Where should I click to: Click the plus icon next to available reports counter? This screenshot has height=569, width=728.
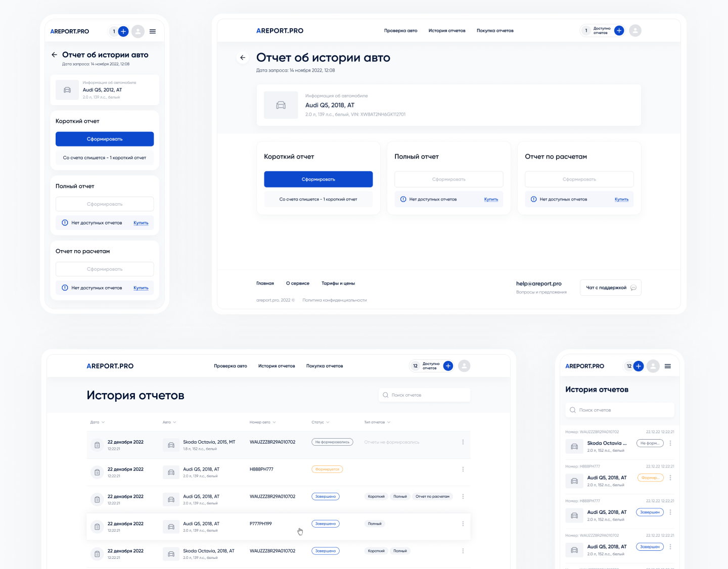coord(619,30)
